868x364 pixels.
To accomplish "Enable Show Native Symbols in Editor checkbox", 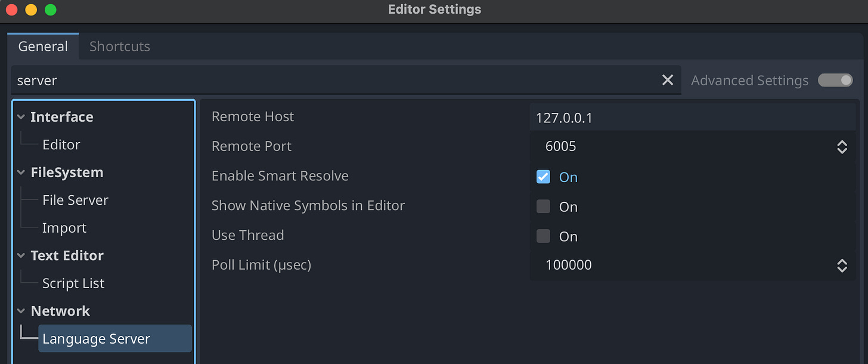I will coord(543,206).
